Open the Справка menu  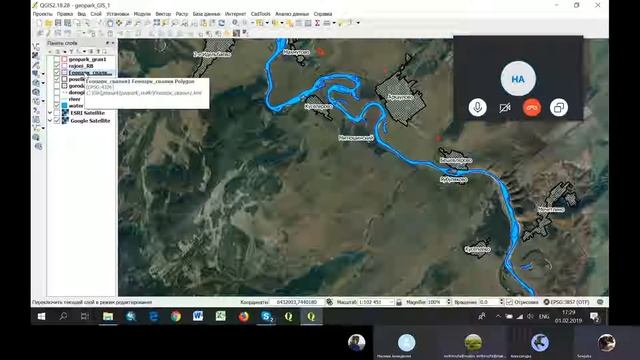[323, 14]
